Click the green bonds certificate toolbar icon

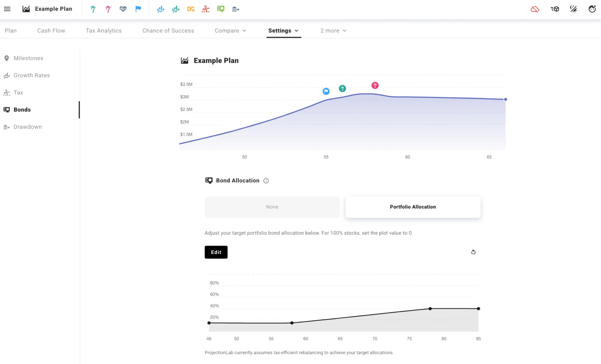tap(221, 9)
